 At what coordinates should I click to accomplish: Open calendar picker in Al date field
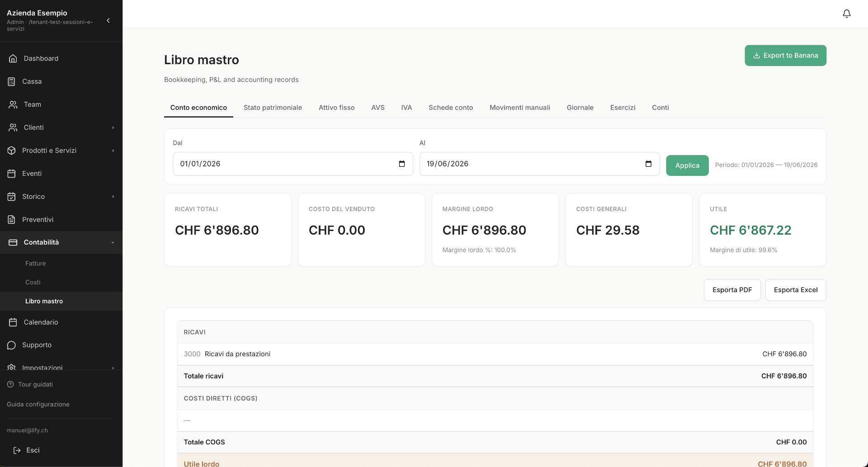648,164
